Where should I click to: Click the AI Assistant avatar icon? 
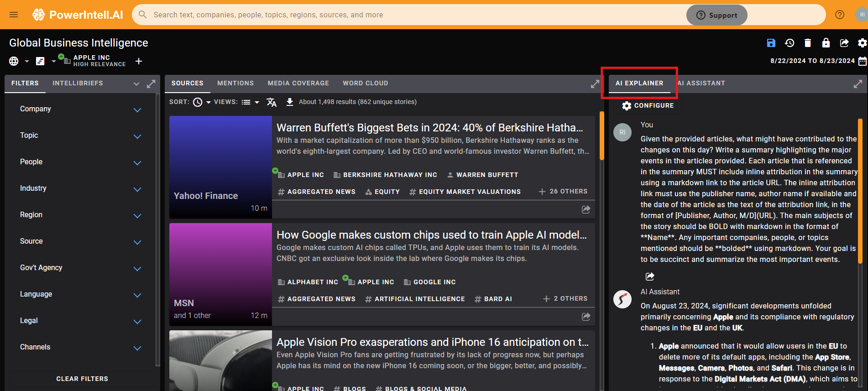pos(622,299)
